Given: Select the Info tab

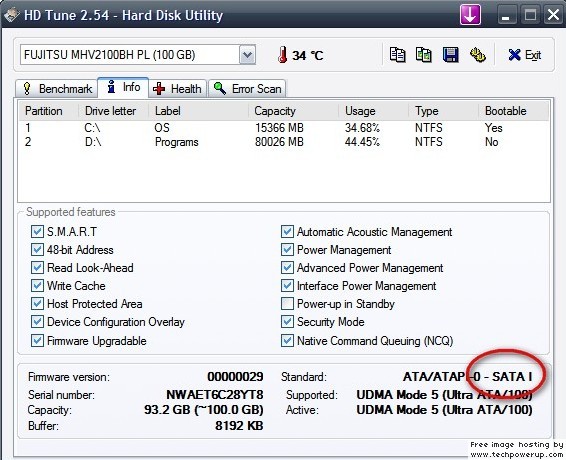Looking at the screenshot, I should [x=123, y=87].
